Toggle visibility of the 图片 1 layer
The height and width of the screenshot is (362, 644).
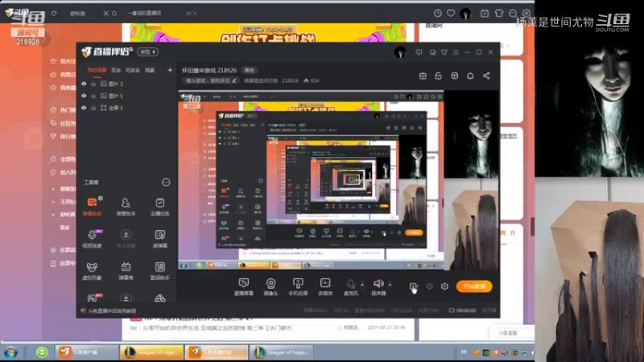[x=84, y=96]
